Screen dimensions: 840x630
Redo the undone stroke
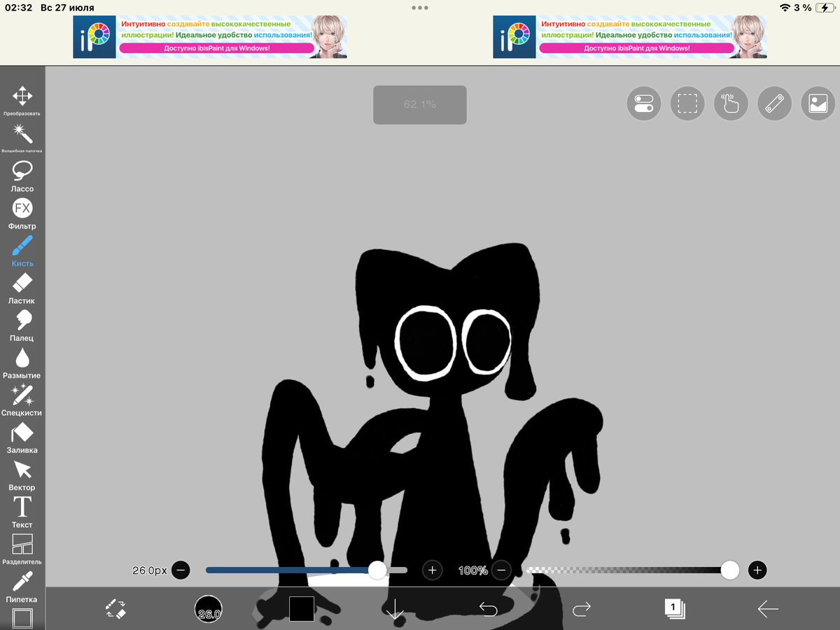click(x=581, y=609)
